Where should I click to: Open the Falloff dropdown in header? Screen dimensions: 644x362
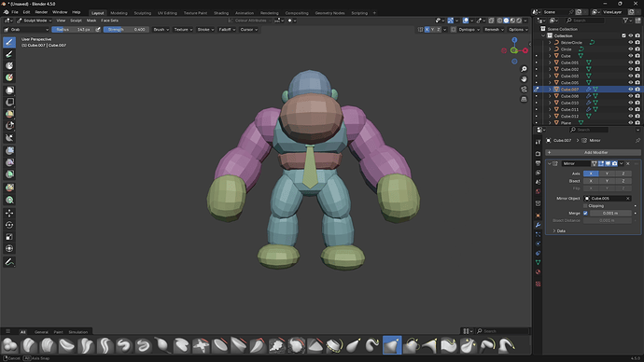point(227,30)
